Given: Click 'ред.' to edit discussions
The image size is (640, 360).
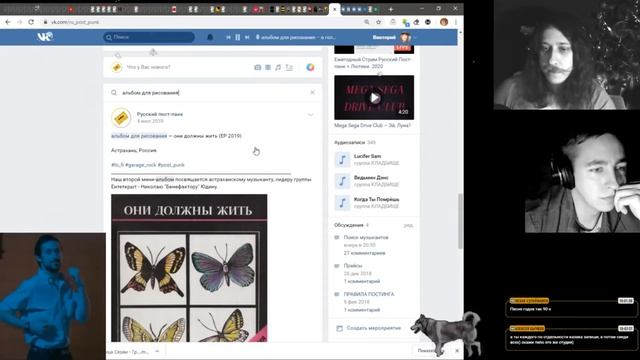Looking at the screenshot, I should tap(409, 225).
